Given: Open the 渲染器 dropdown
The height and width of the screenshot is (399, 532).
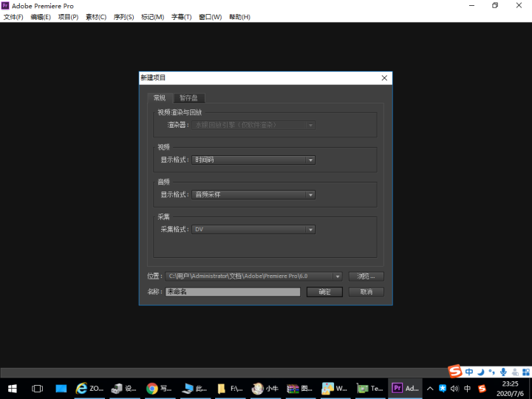Looking at the screenshot, I should tap(253, 125).
